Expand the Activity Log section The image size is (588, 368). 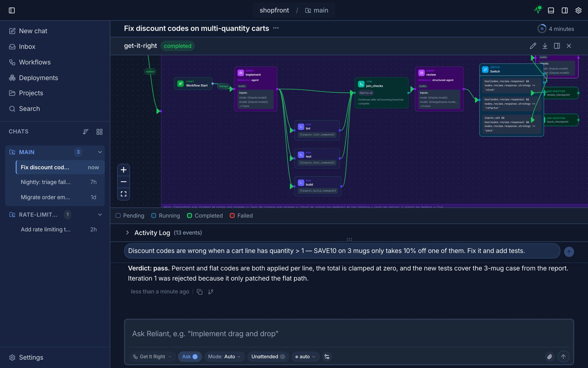(x=127, y=233)
